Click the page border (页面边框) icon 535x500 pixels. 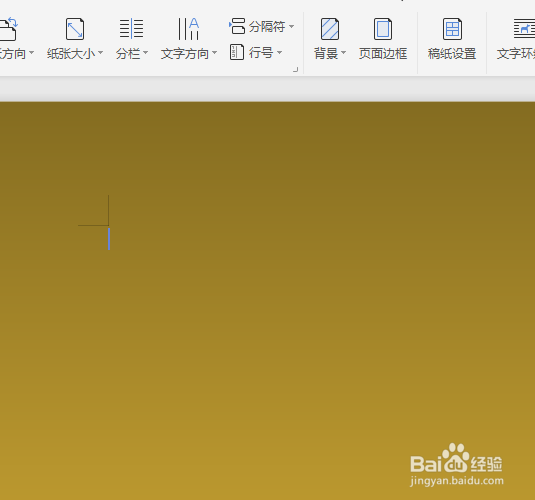point(383,29)
